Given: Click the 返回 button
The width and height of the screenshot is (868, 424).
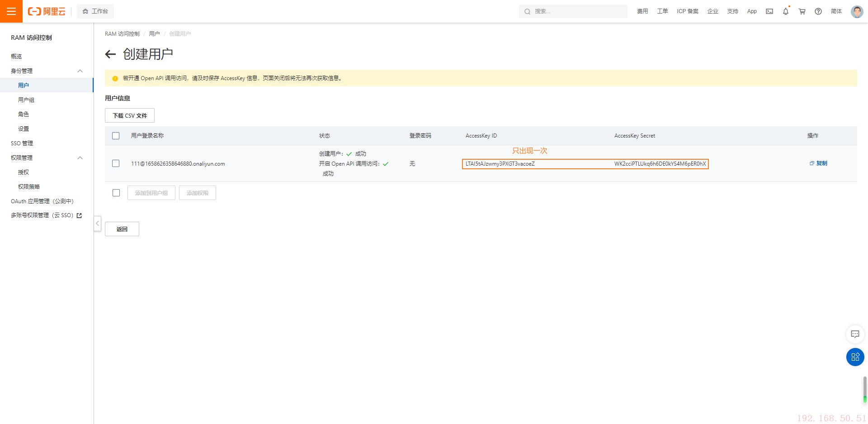Looking at the screenshot, I should coord(122,229).
